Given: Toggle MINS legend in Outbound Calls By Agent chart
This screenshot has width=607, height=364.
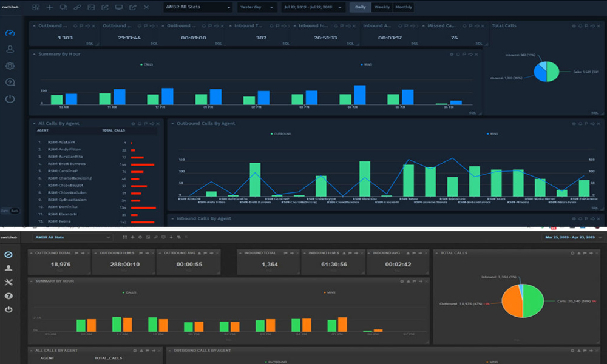Looking at the screenshot, I should [492, 134].
